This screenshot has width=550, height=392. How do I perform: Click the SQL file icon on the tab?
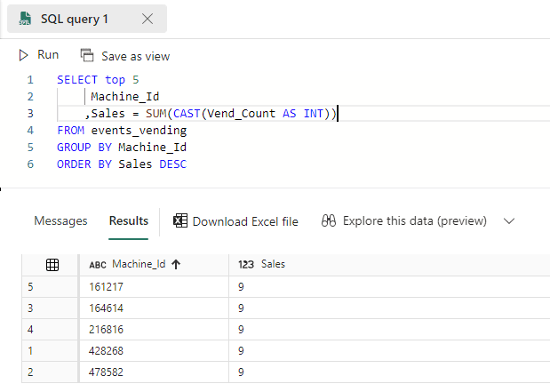(25, 19)
